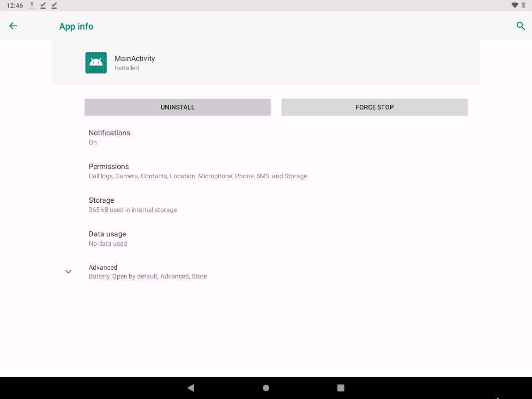Tap the back arrow in App info
The width and height of the screenshot is (532, 399).
13,26
